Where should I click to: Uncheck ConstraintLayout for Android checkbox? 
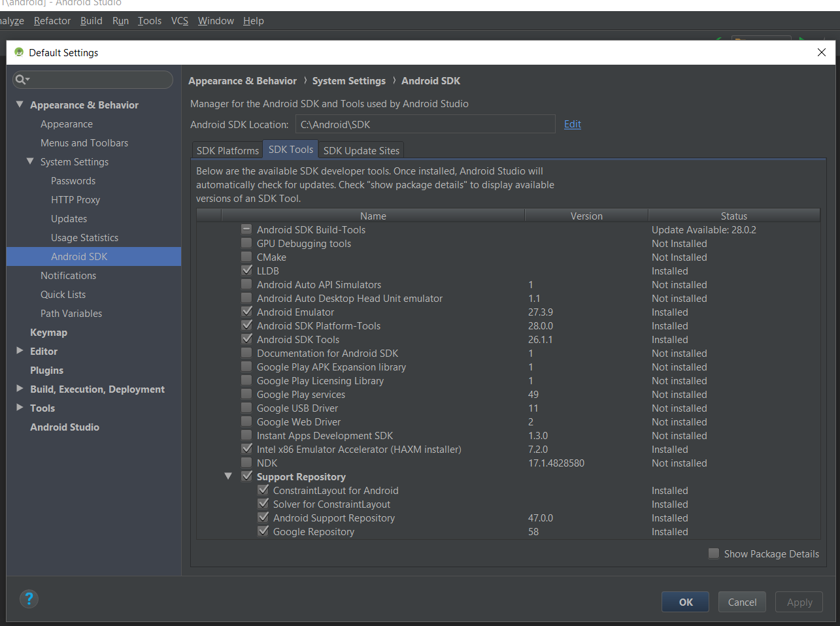pyautogui.click(x=263, y=490)
